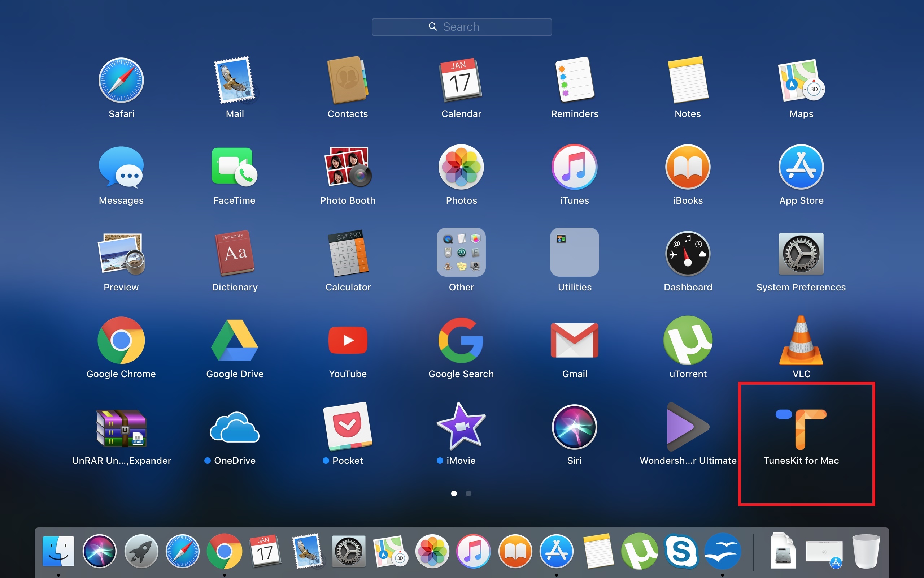The image size is (924, 578).
Task: Open Chrome from the Dock
Action: [224, 551]
